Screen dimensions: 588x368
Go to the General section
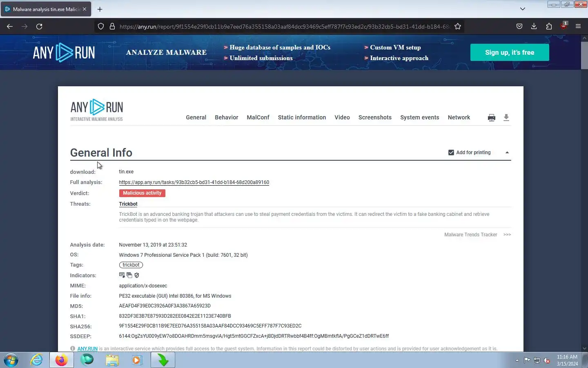coord(196,117)
